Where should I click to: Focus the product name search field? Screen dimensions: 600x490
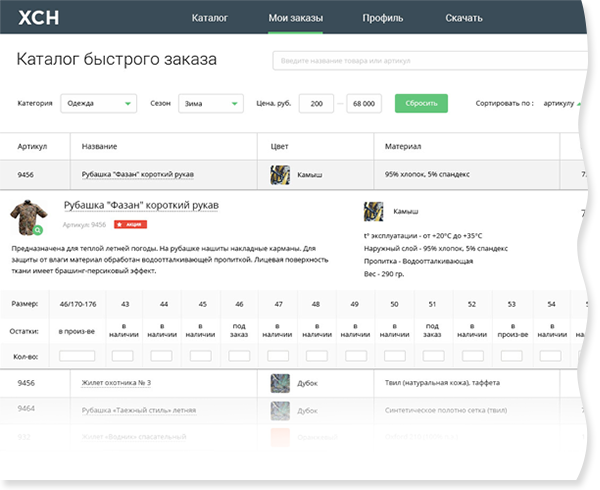click(x=430, y=60)
